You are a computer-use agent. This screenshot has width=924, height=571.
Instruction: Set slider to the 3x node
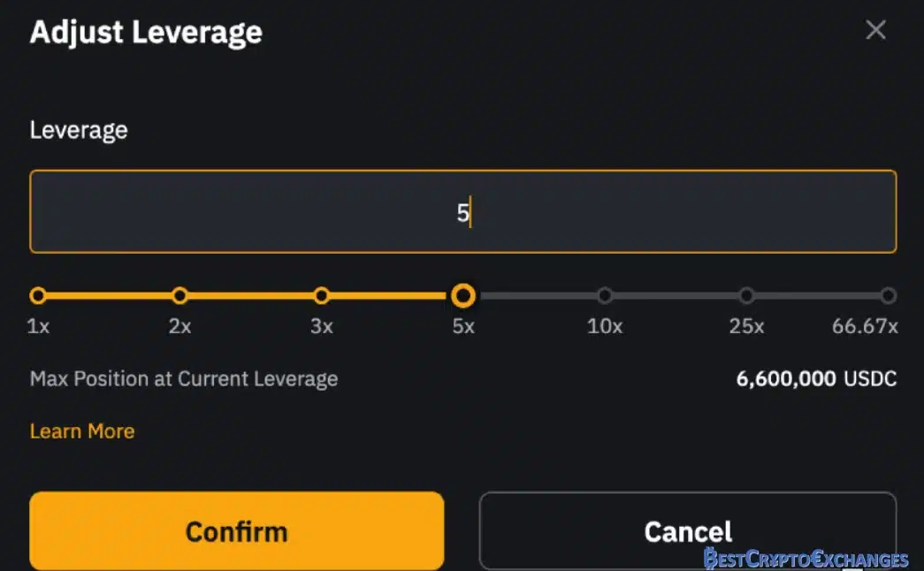pyautogui.click(x=322, y=295)
